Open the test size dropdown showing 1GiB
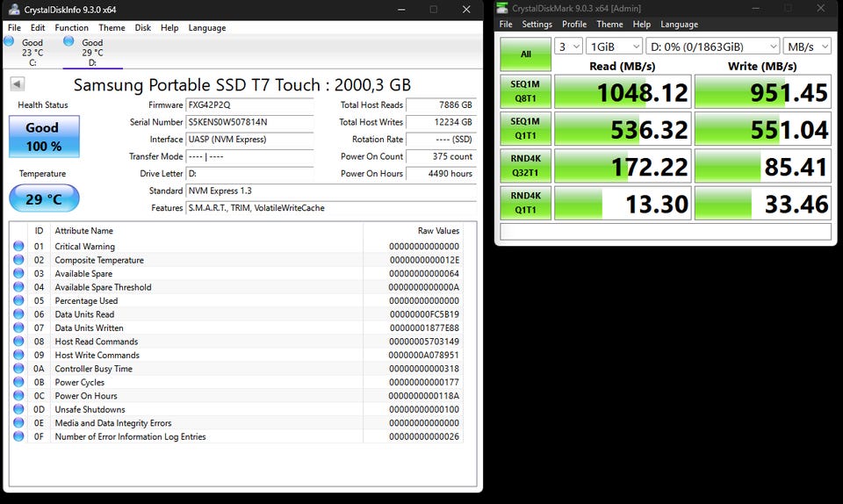The height and width of the screenshot is (504, 843). [x=614, y=47]
